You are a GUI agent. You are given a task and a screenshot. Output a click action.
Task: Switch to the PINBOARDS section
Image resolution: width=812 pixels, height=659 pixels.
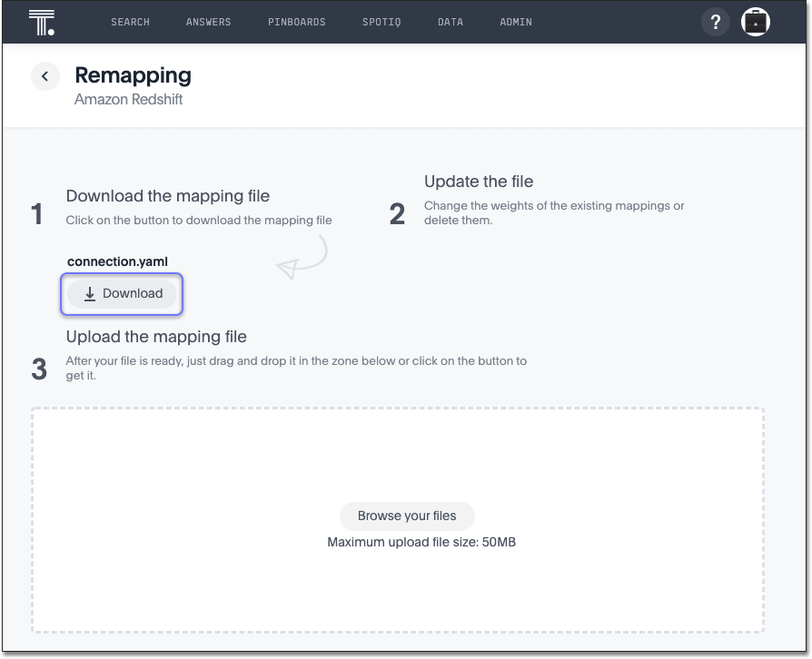[x=296, y=22]
